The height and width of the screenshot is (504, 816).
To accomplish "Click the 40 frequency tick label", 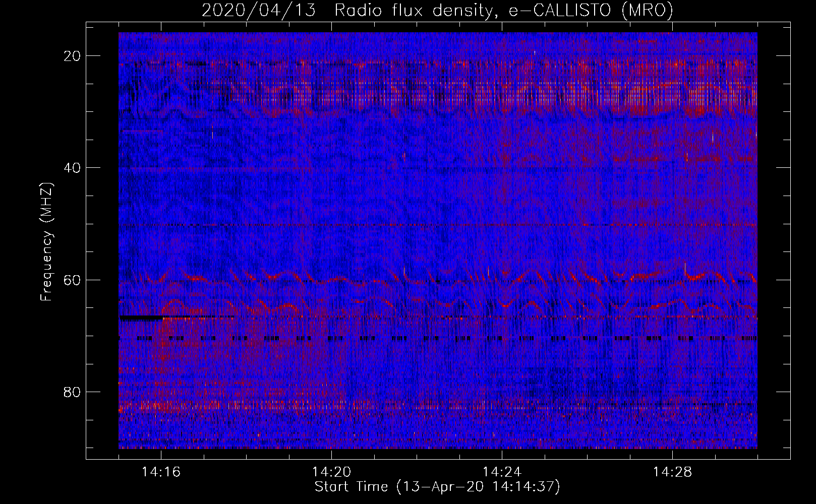I will pos(72,168).
